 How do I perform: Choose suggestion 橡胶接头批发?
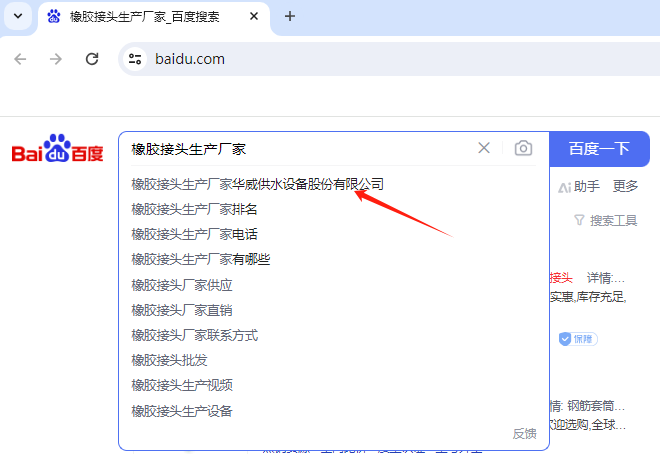click(169, 360)
